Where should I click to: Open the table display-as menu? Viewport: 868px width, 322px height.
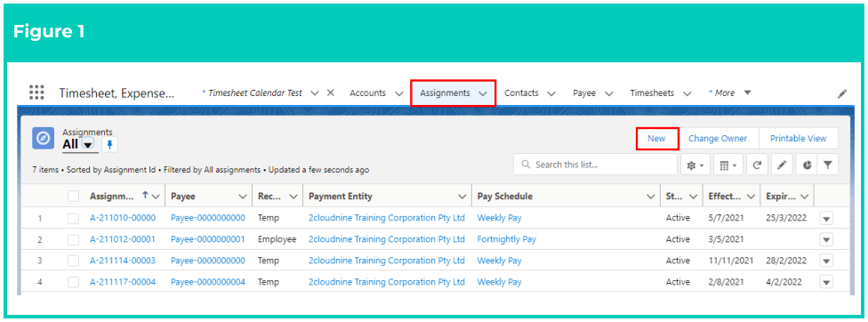pyautogui.click(x=728, y=165)
